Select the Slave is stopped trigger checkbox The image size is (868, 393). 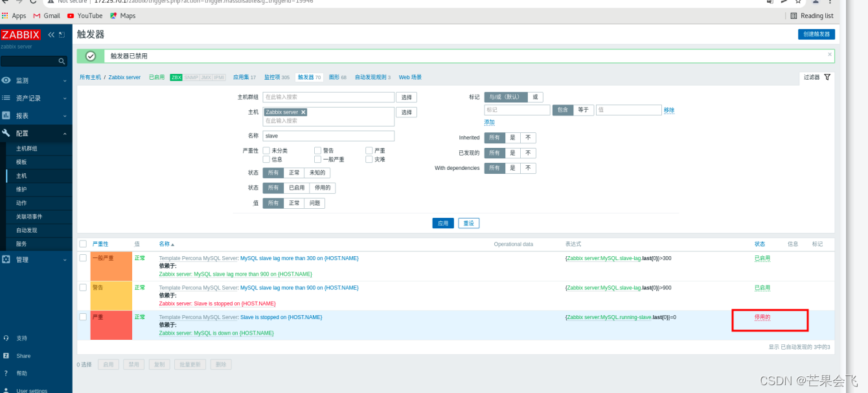coord(83,317)
